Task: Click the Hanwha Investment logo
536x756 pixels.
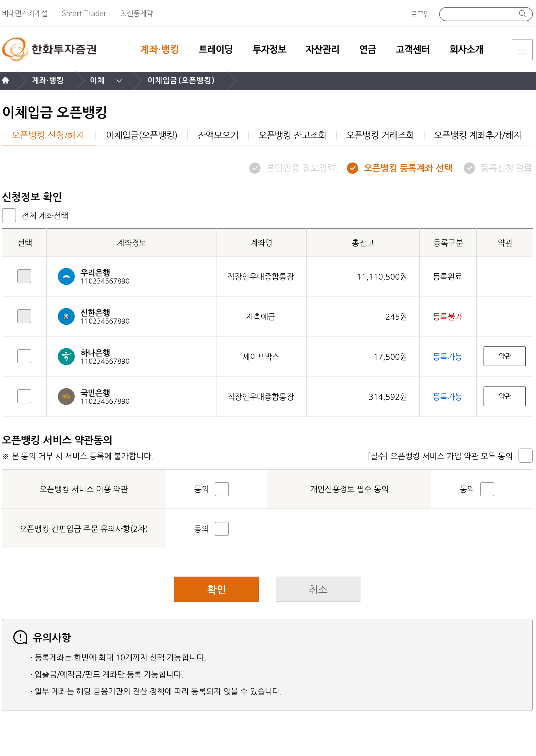Action: click(49, 49)
